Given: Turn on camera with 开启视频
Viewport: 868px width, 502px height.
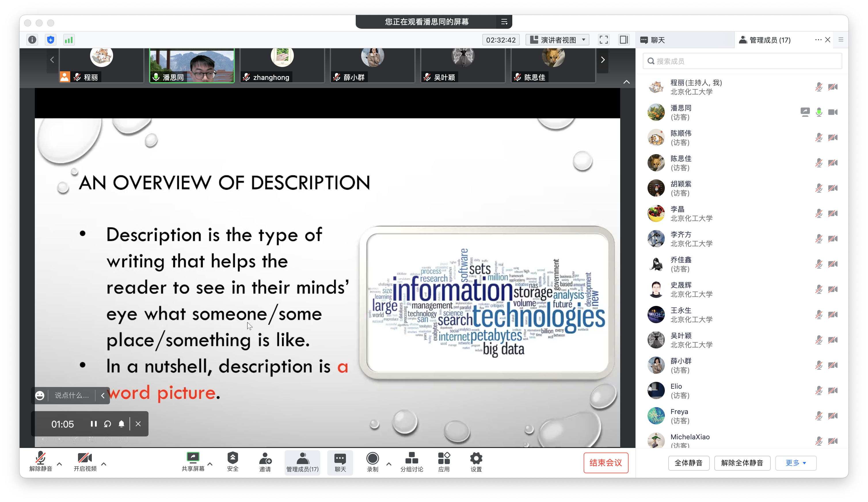Looking at the screenshot, I should pos(85,462).
